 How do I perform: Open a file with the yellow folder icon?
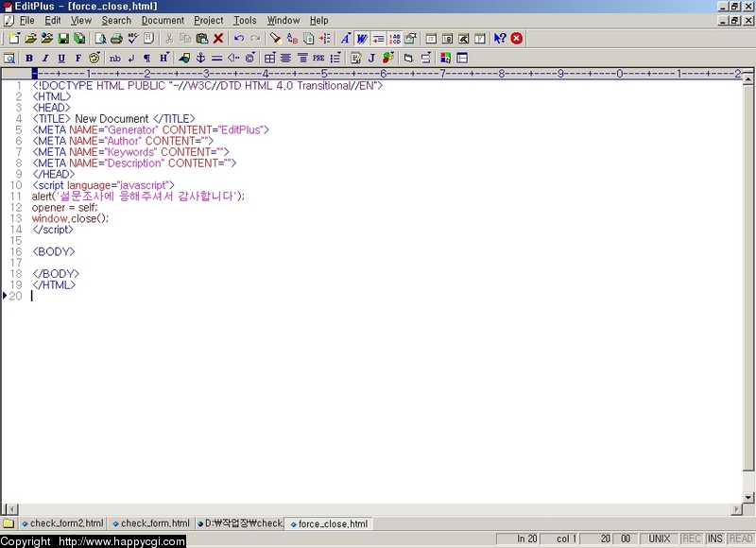(x=30, y=39)
